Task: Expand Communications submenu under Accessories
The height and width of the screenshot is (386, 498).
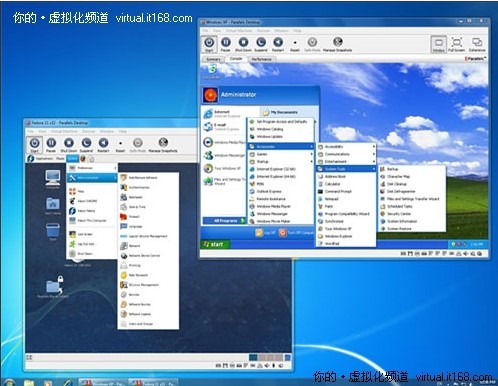Action: pyautogui.click(x=346, y=154)
